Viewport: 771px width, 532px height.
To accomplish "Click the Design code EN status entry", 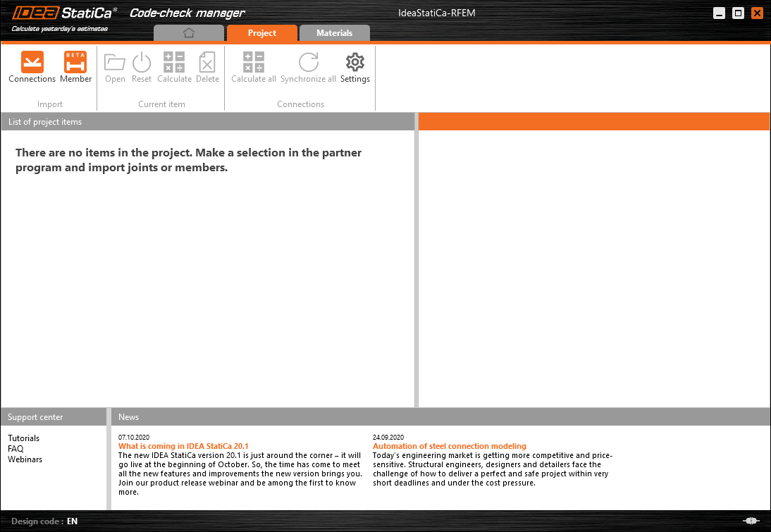I will pos(44,521).
